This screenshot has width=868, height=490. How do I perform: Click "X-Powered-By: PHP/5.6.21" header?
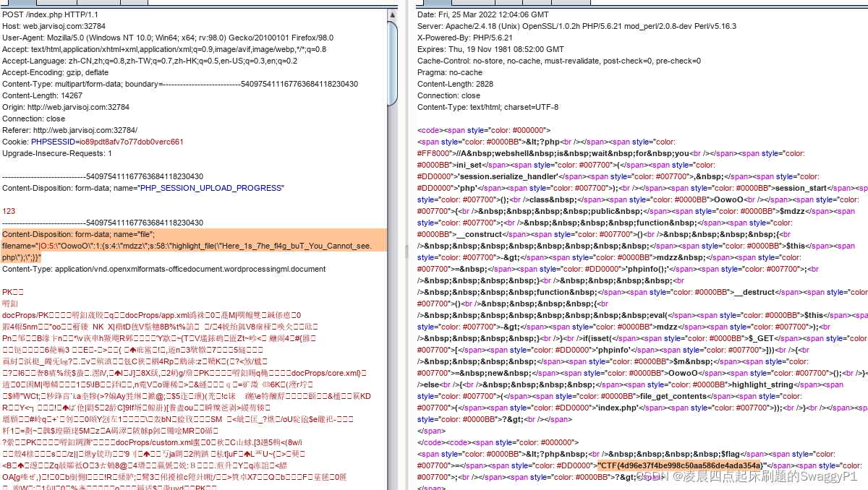tap(466, 38)
